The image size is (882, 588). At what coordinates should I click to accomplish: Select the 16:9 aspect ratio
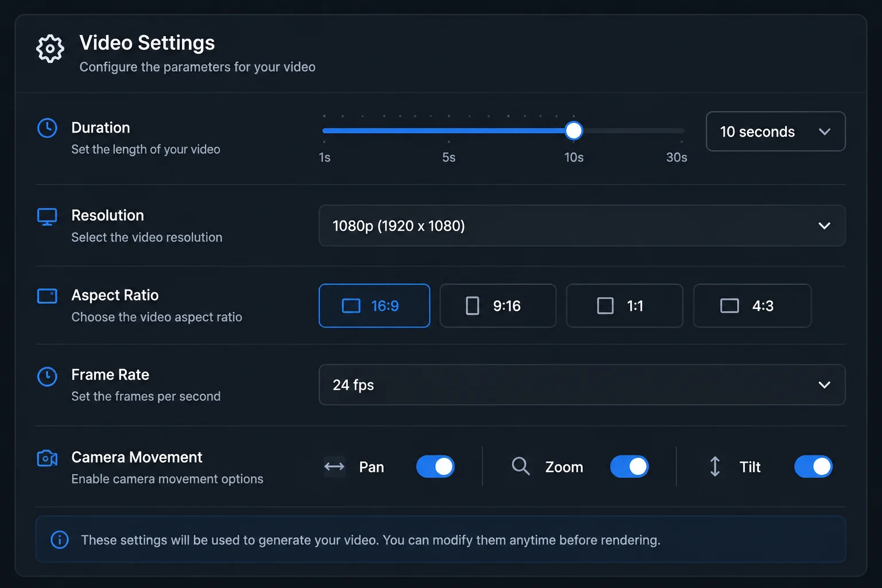coord(374,305)
